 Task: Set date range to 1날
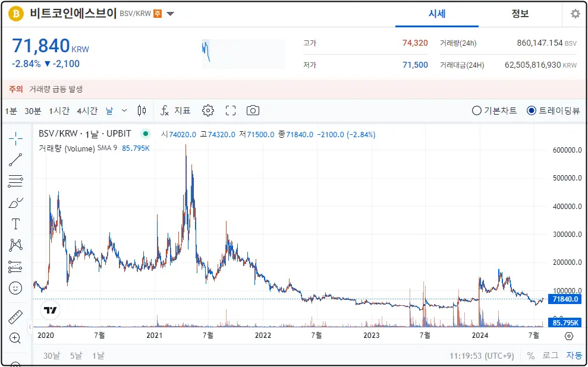(x=98, y=355)
